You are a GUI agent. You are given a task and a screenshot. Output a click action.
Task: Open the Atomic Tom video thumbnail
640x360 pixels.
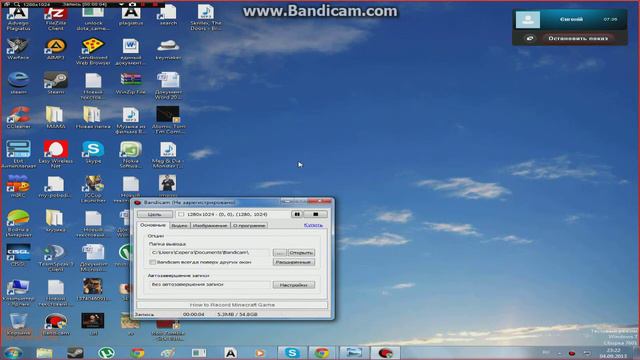click(x=168, y=120)
